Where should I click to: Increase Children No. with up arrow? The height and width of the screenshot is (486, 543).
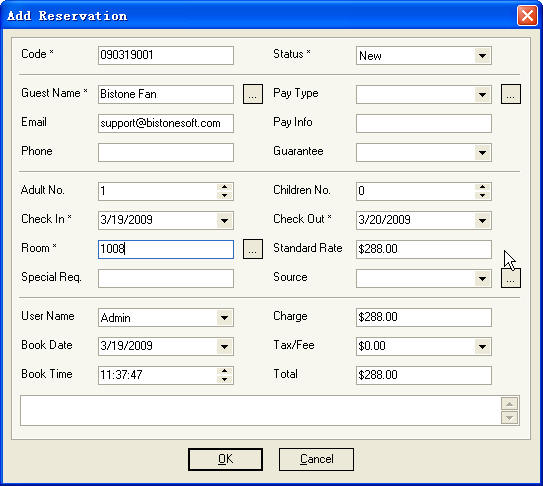pos(482,187)
